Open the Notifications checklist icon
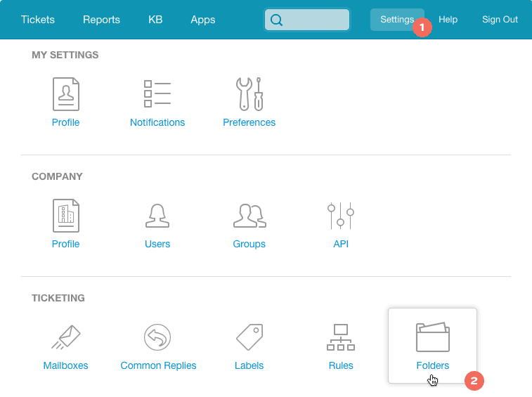The height and width of the screenshot is (397, 532). coord(157,94)
